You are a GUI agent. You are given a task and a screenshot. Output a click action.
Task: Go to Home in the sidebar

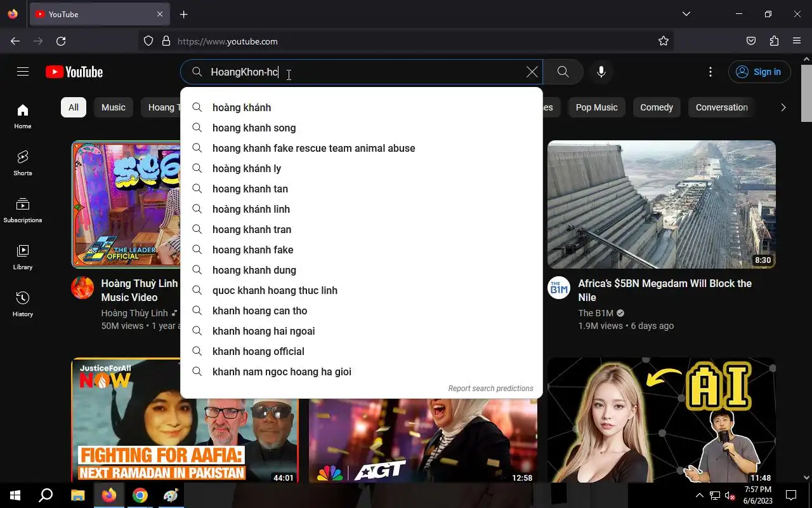[x=23, y=116]
